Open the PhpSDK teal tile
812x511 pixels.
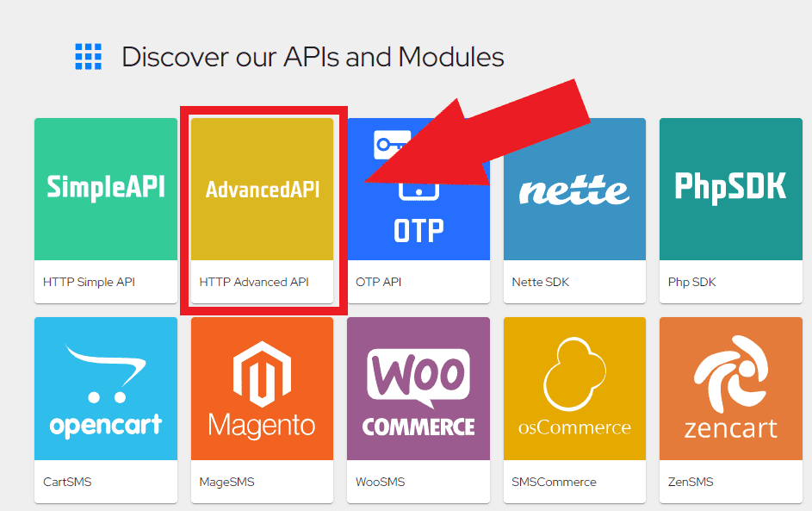point(731,190)
